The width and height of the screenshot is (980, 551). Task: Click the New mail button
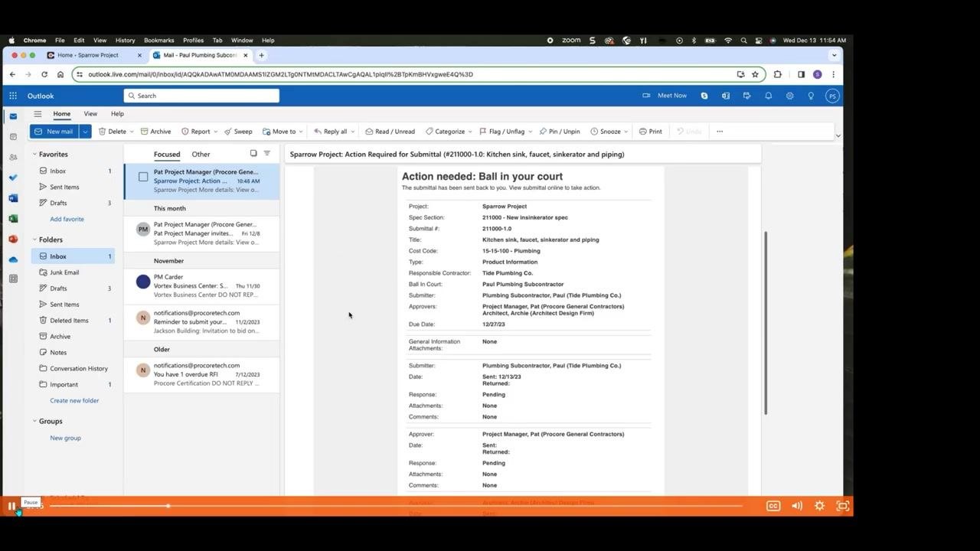(54, 132)
